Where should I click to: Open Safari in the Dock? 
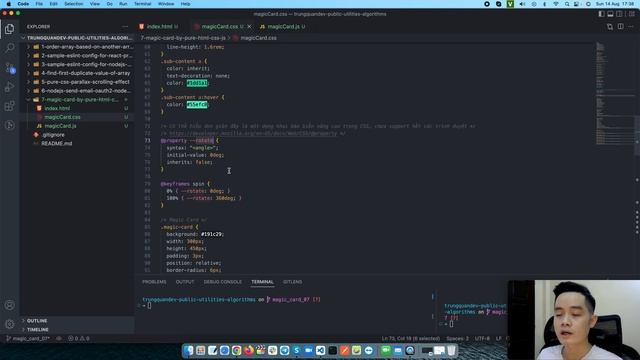224,350
